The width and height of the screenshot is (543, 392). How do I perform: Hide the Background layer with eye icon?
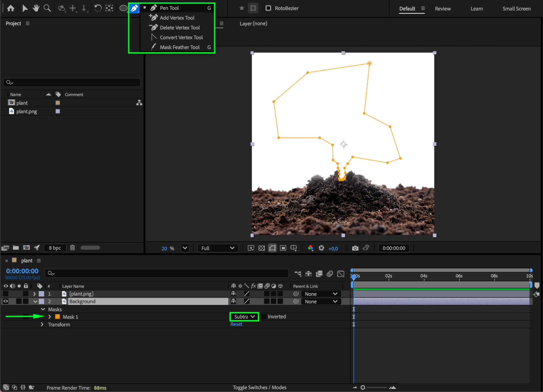coord(6,301)
